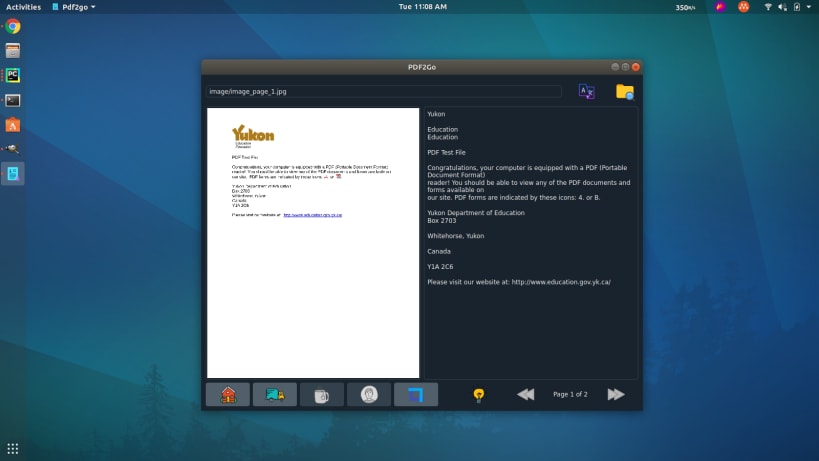
Task: Click the coffee mug icon button
Action: pos(322,395)
